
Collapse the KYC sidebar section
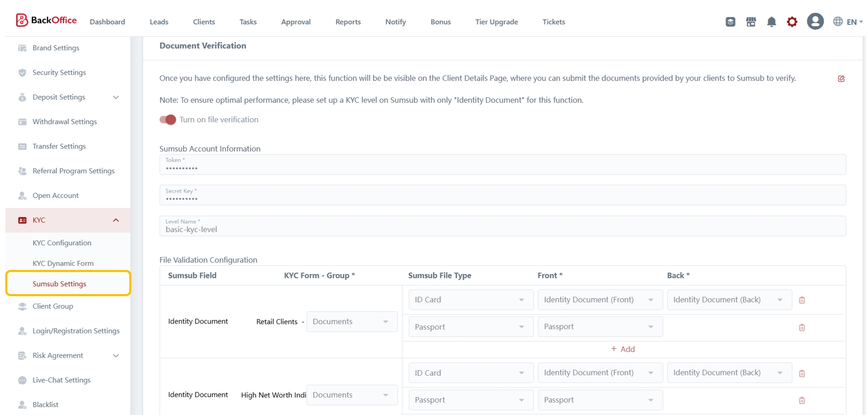point(116,220)
